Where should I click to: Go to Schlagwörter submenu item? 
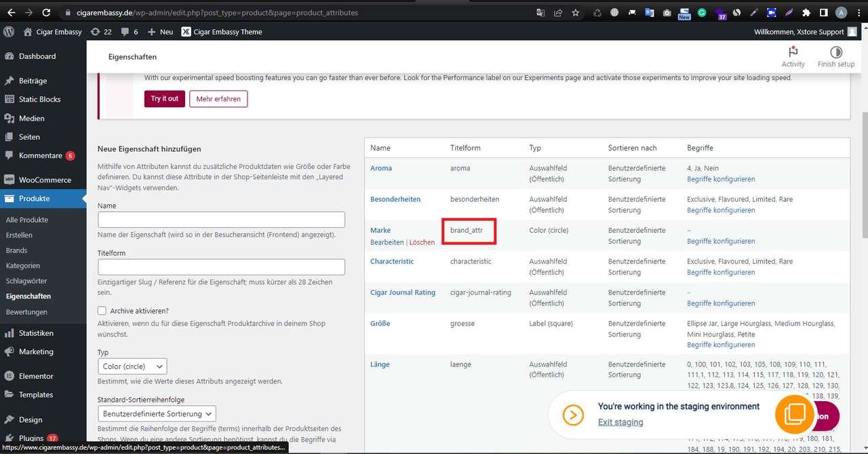[x=28, y=281]
